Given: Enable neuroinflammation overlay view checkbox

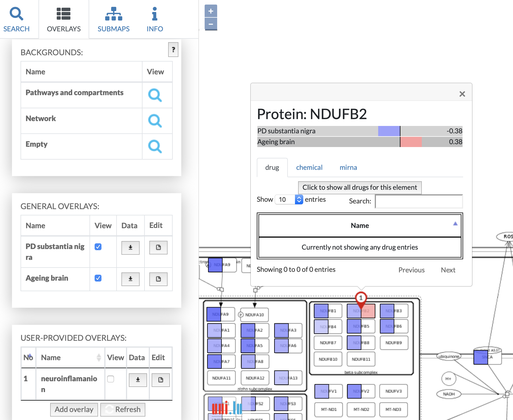Looking at the screenshot, I should (111, 379).
